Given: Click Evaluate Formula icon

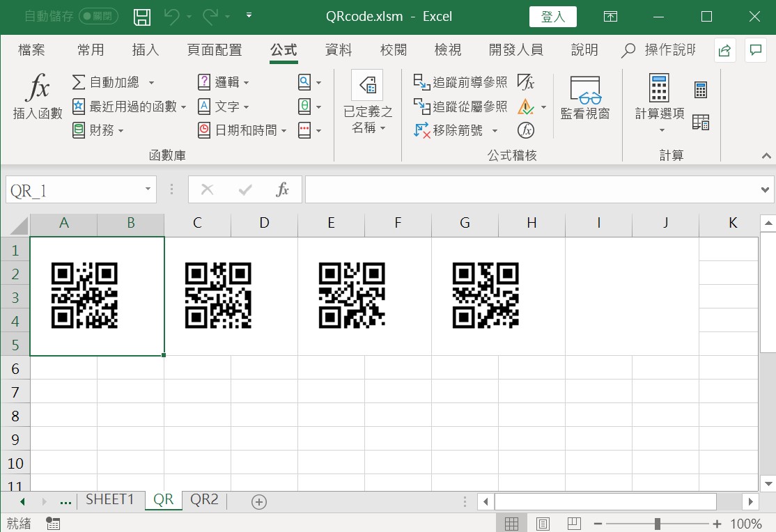Looking at the screenshot, I should coord(526,130).
